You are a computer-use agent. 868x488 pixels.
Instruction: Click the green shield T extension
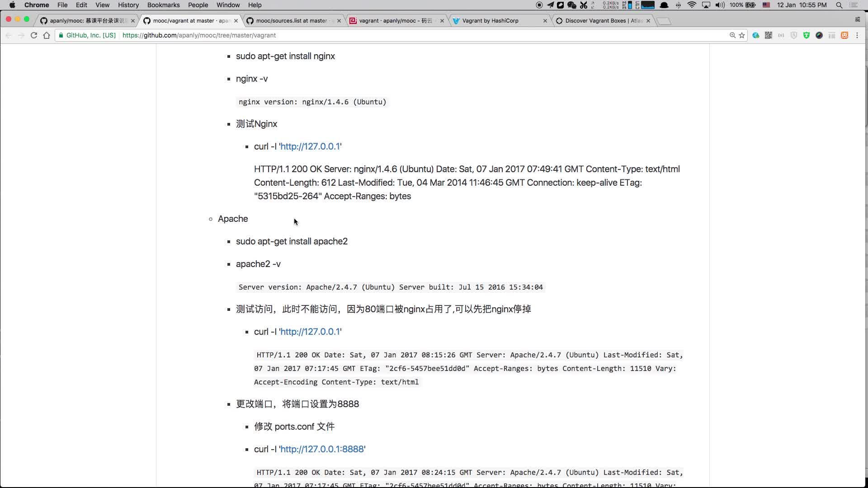(806, 35)
